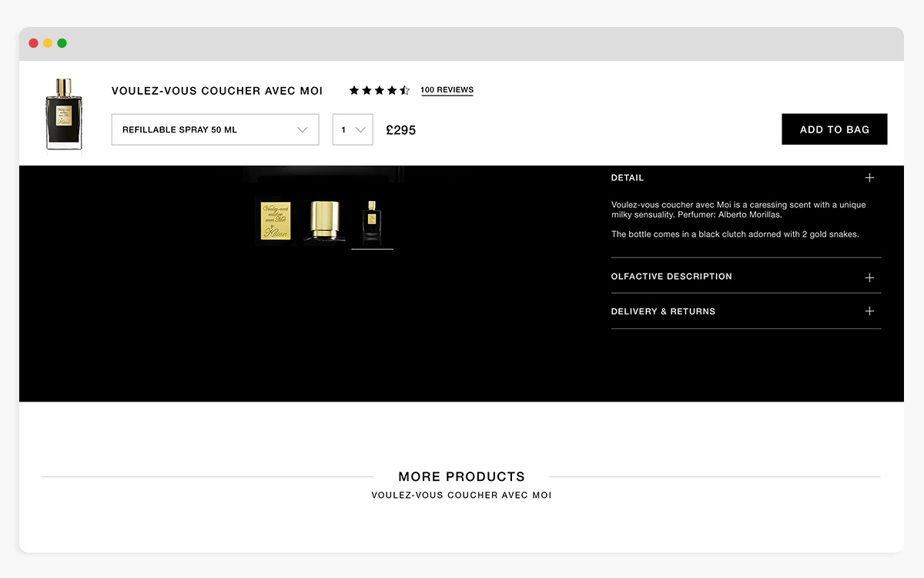Open the quantity dropdown showing 1

pyautogui.click(x=353, y=129)
